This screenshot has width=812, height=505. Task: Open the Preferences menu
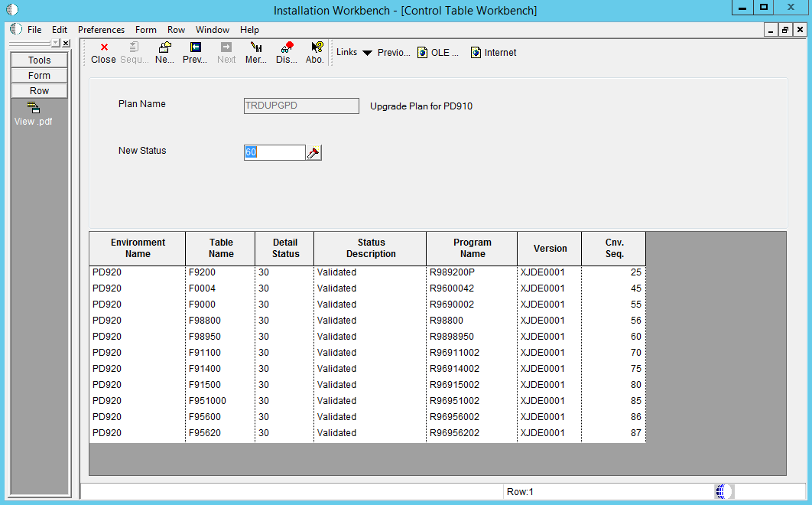(x=101, y=30)
